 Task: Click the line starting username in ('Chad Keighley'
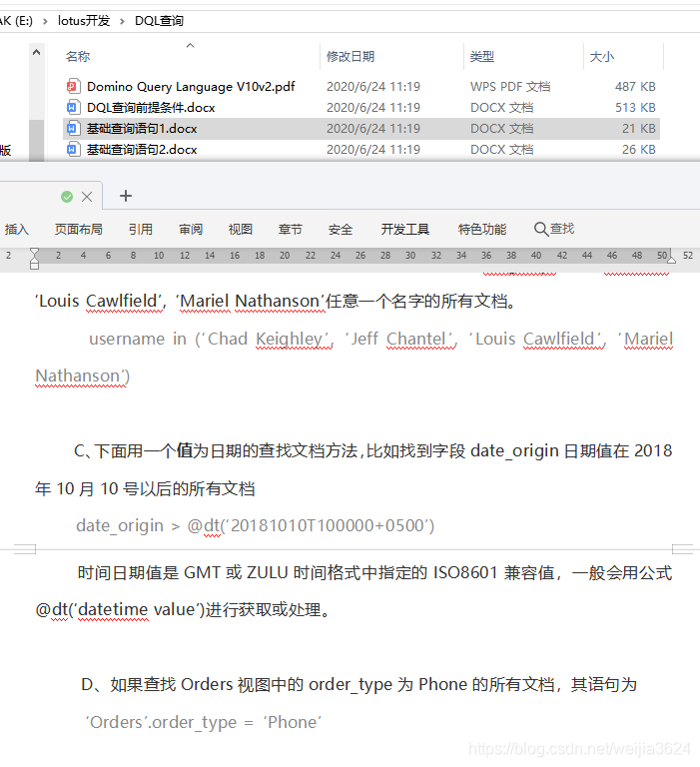tap(381, 339)
